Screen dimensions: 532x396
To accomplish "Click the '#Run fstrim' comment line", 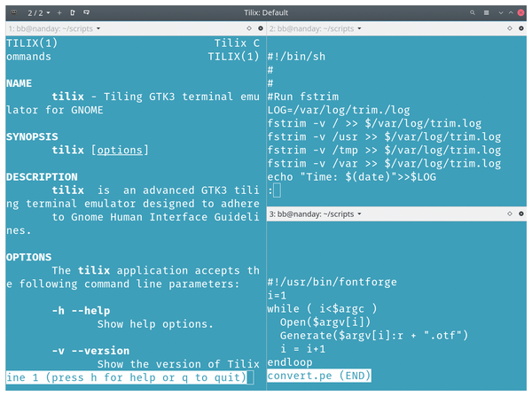I will [x=303, y=97].
